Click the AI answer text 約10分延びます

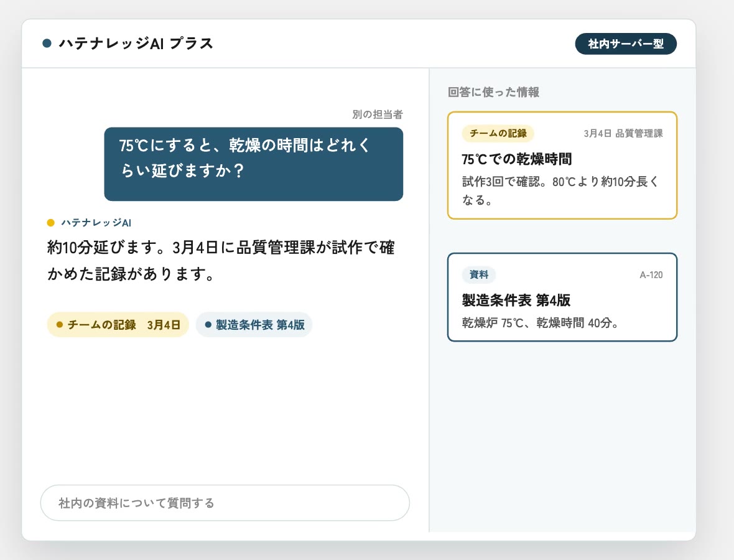pyautogui.click(x=221, y=260)
